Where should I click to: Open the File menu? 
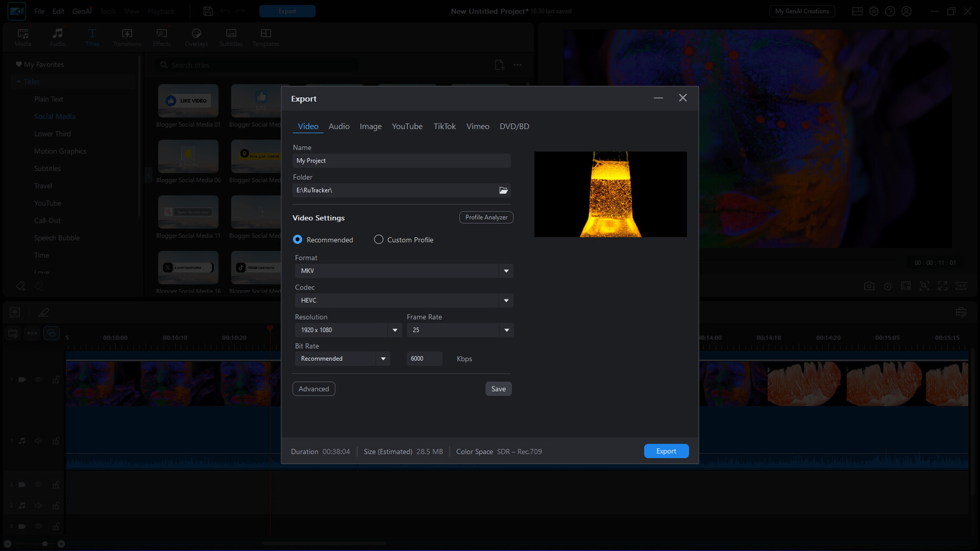click(39, 11)
